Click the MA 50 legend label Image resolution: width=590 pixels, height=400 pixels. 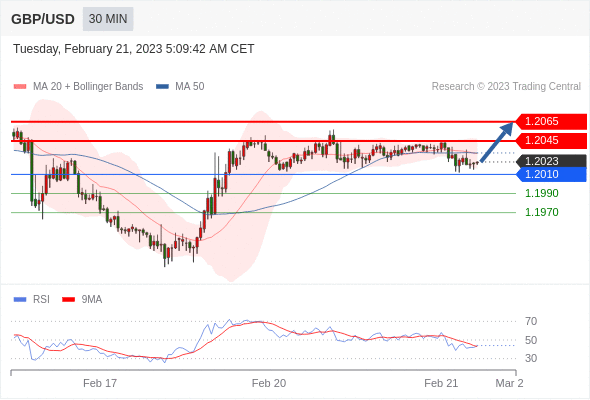pyautogui.click(x=190, y=87)
